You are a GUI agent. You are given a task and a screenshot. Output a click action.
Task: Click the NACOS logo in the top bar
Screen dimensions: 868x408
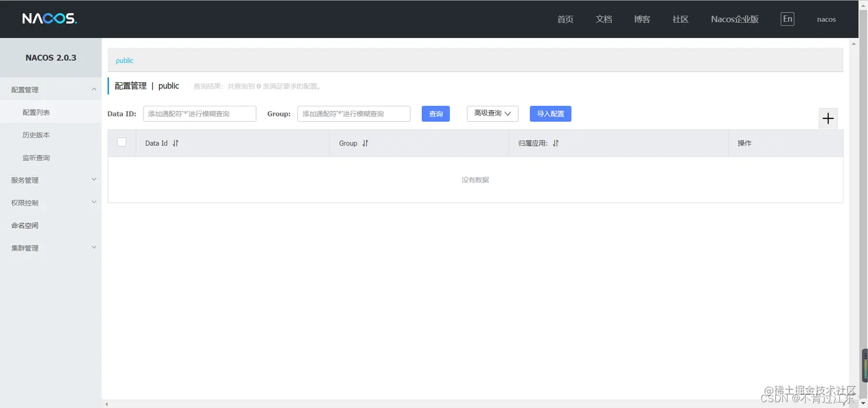[x=49, y=18]
